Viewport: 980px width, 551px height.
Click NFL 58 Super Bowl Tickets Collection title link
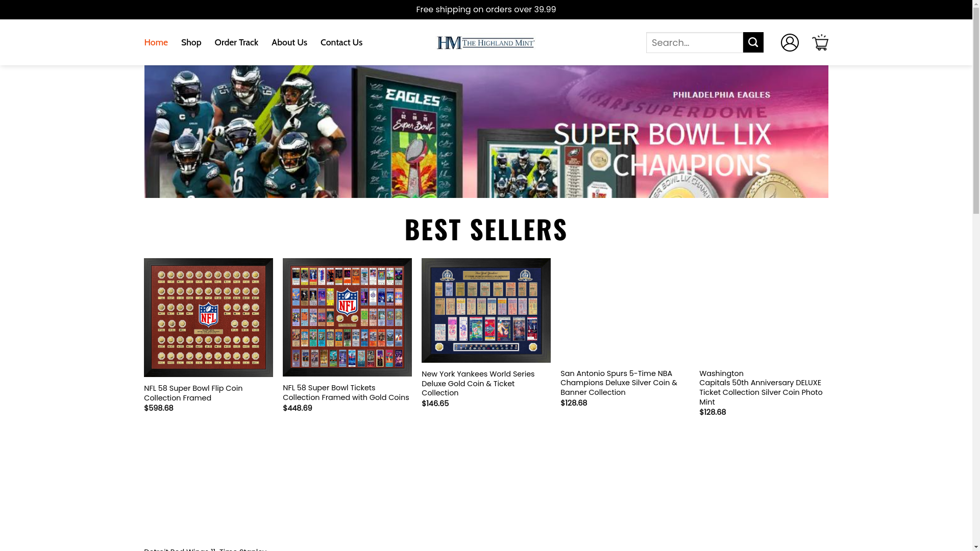pyautogui.click(x=346, y=392)
